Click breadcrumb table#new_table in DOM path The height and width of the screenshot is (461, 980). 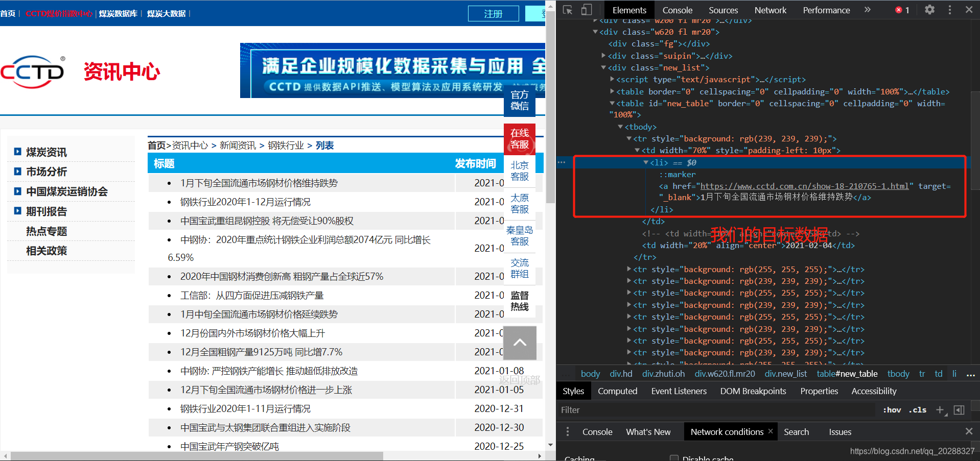click(x=847, y=374)
